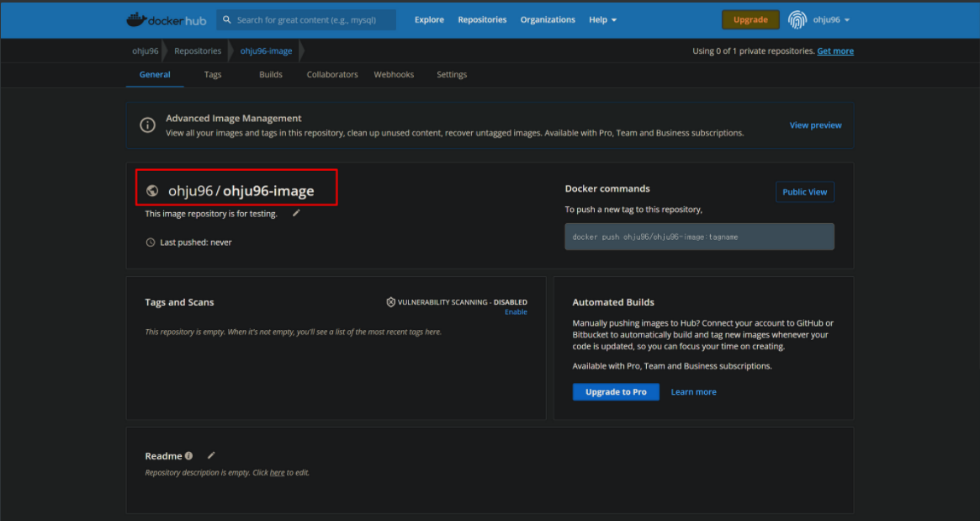Click Automated Builds heading
The height and width of the screenshot is (521, 980).
click(613, 302)
